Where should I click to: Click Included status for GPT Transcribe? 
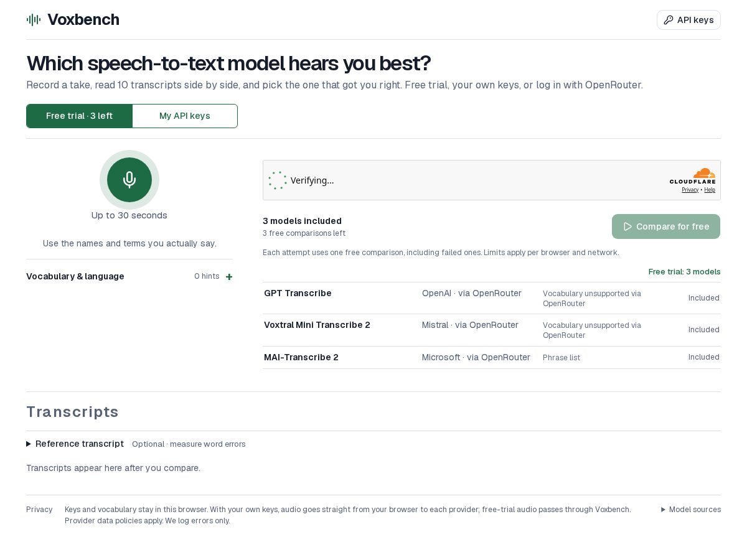click(x=704, y=298)
